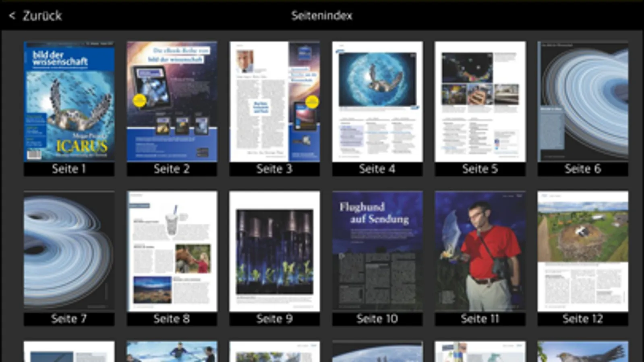Image resolution: width=644 pixels, height=362 pixels.
Task: Select the label Seite 12
Action: [583, 319]
